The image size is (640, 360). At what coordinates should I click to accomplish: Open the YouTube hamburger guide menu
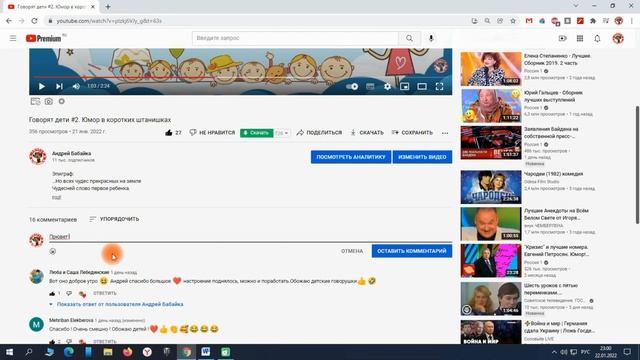pos(13,38)
